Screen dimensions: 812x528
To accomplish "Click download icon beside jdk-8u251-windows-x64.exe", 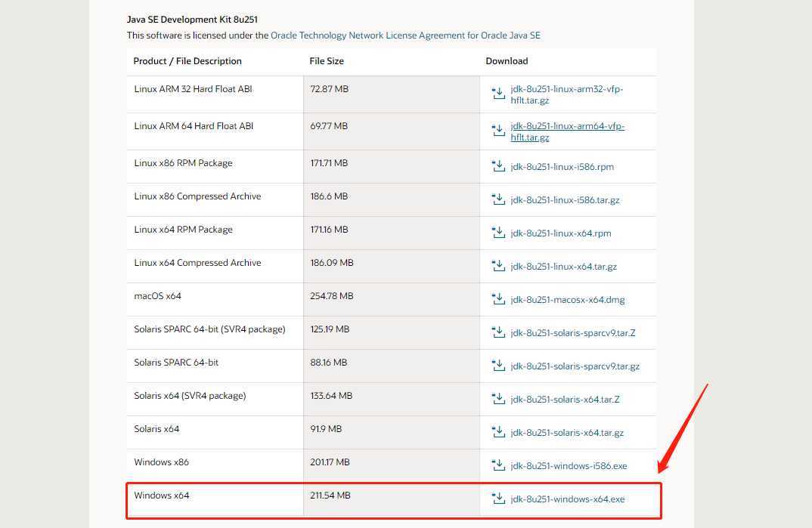I will (x=498, y=499).
